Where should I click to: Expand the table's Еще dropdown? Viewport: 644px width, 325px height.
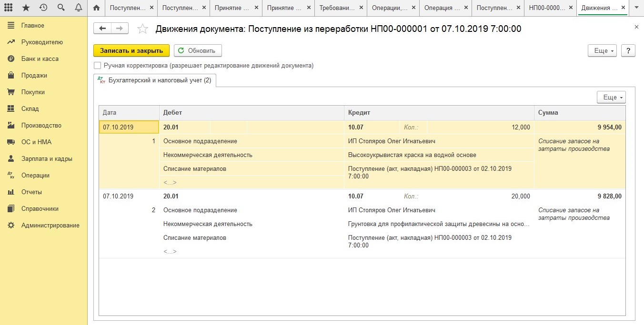coord(611,97)
